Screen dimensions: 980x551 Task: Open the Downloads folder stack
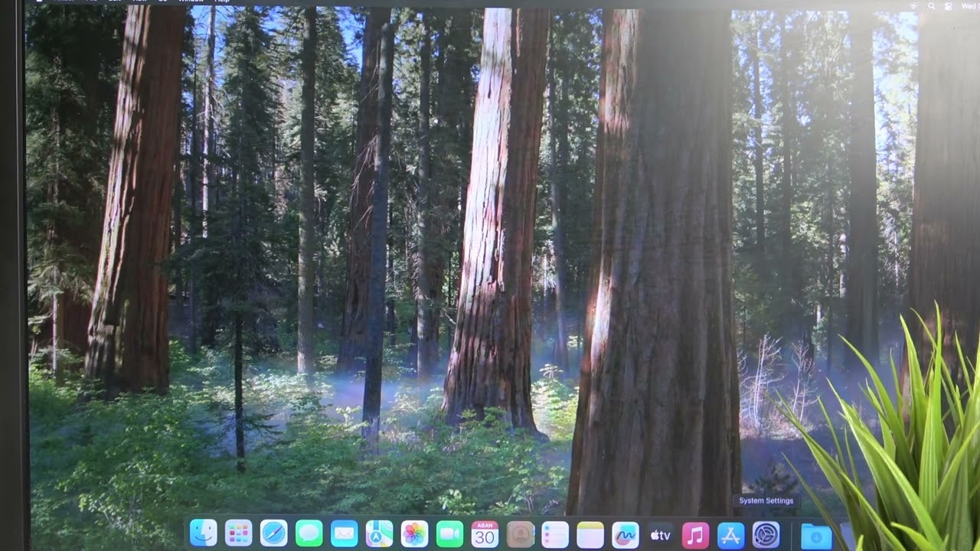pos(816,536)
